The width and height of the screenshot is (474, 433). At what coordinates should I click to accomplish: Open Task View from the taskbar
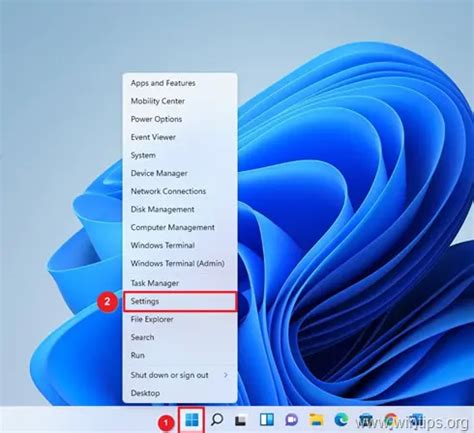coord(241,420)
